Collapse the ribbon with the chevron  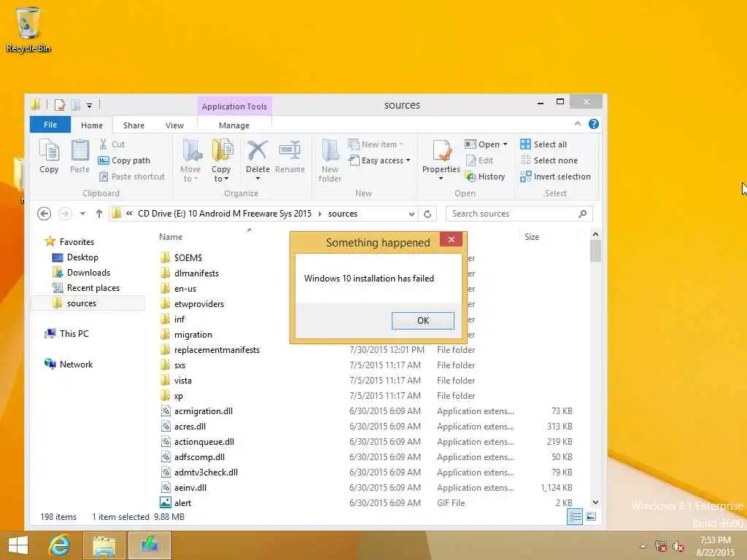click(578, 124)
